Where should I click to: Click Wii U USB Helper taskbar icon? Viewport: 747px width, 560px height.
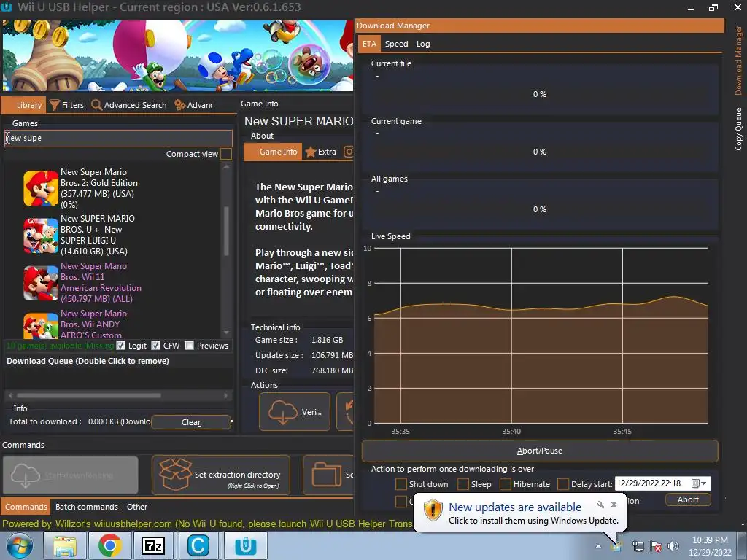[246, 545]
